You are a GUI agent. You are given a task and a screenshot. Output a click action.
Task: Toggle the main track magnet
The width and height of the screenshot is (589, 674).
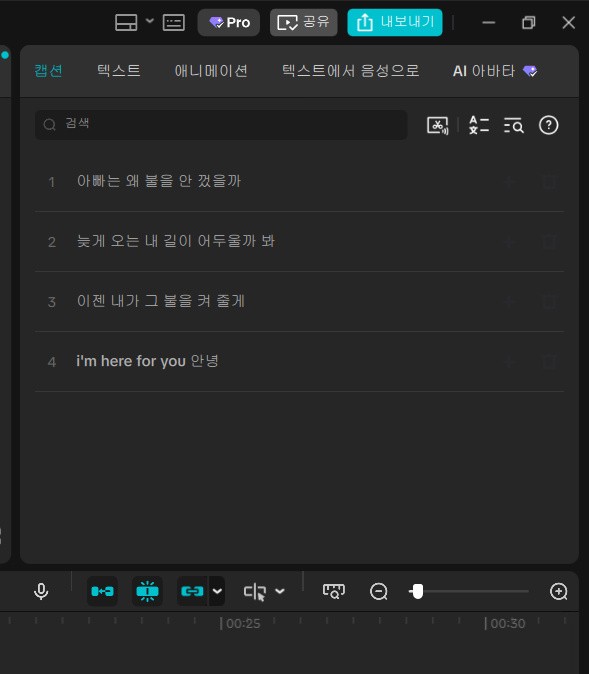[102, 591]
